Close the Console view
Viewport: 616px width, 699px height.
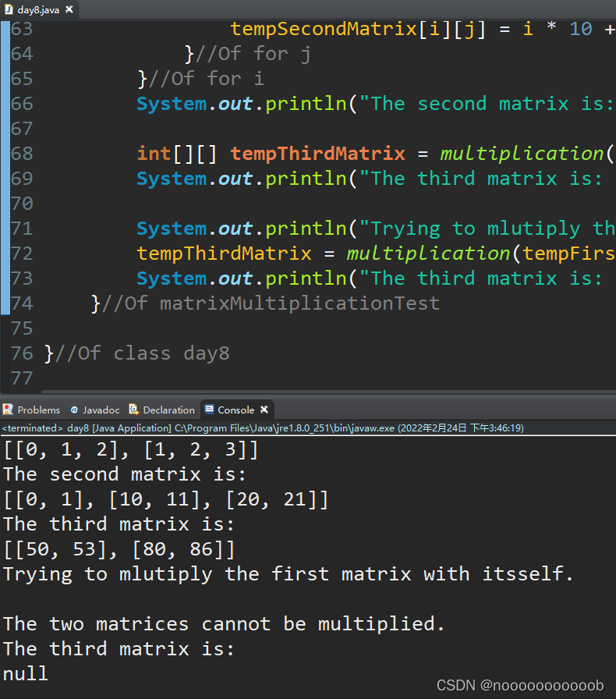click(x=264, y=410)
